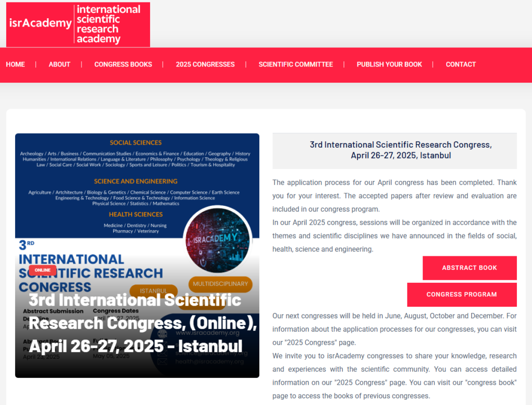Click the text 'Our next congresses will be held'
532x405 pixels.
tap(395, 329)
